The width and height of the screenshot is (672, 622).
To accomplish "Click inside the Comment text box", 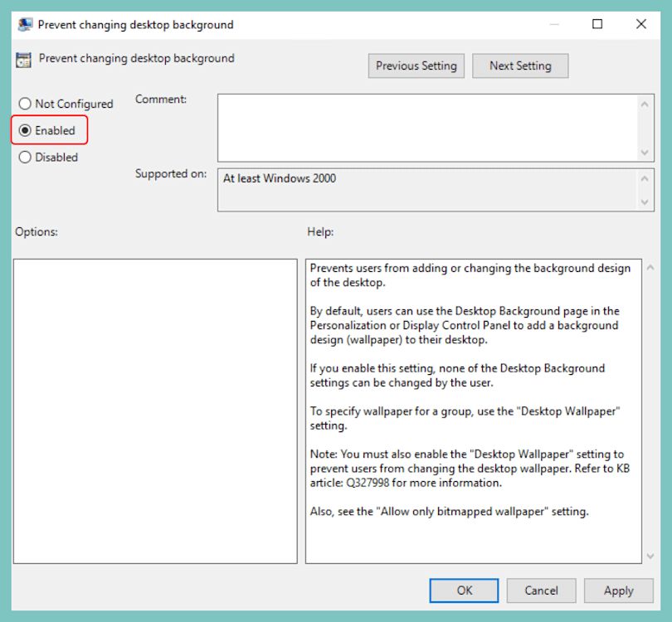I will point(423,124).
